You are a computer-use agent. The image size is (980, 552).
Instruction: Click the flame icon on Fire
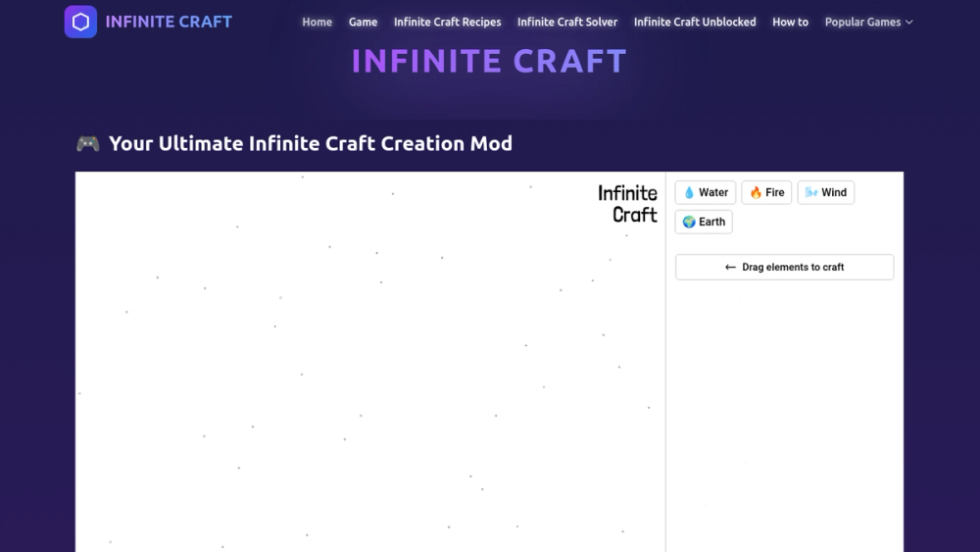756,192
